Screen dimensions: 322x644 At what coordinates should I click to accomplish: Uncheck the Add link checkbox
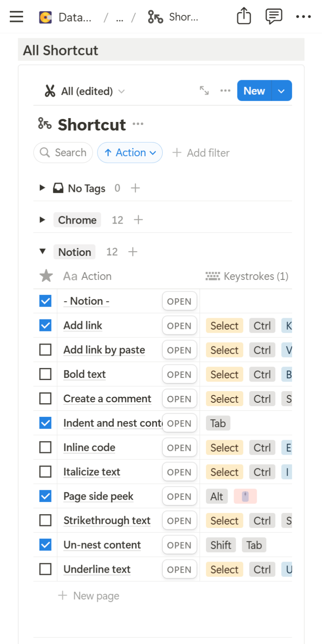click(x=45, y=325)
